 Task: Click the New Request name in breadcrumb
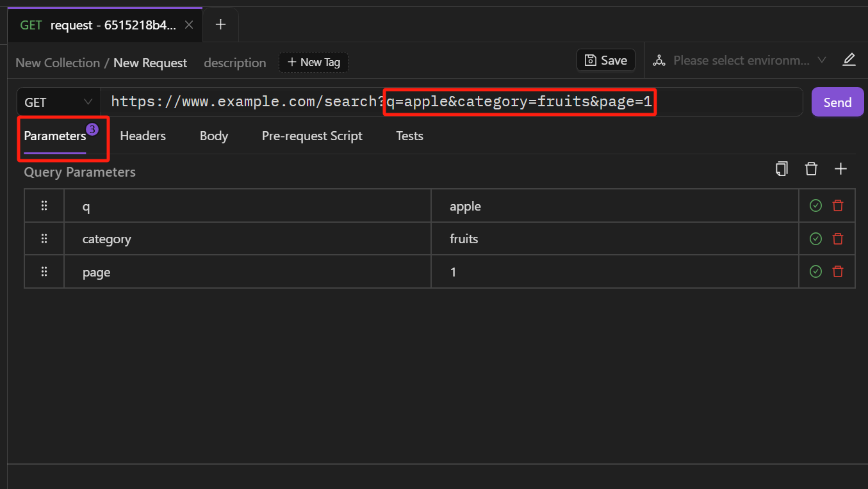point(151,63)
